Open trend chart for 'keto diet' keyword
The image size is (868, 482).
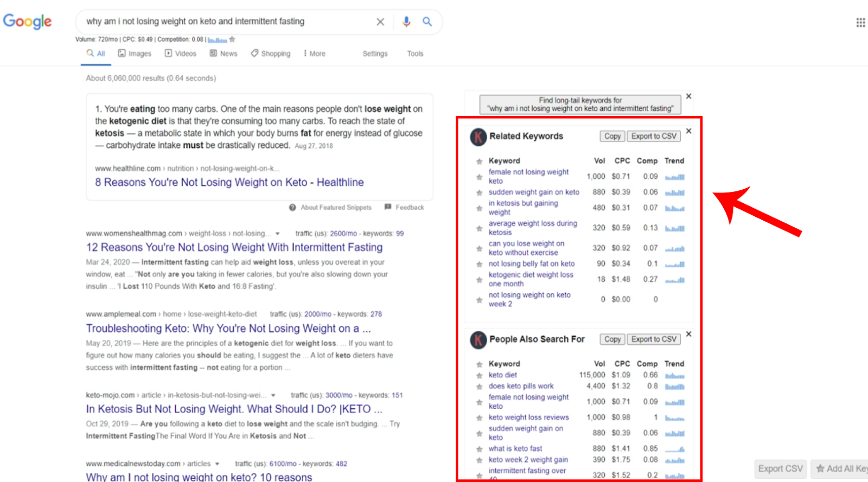(675, 375)
